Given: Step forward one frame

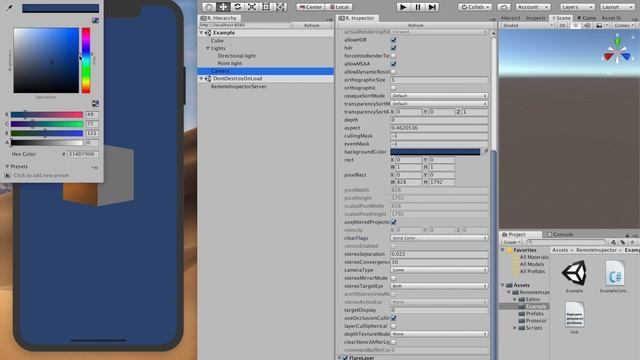Looking at the screenshot, I should (432, 7).
